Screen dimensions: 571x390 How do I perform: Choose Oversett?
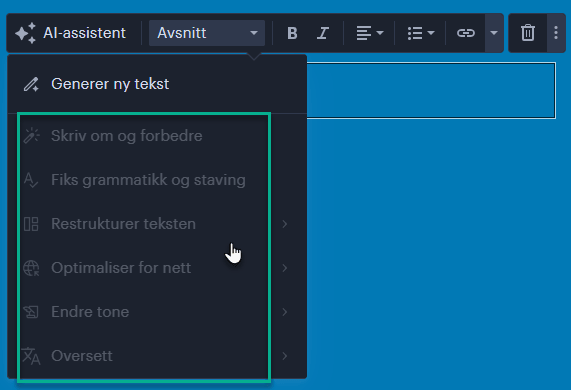(157, 356)
